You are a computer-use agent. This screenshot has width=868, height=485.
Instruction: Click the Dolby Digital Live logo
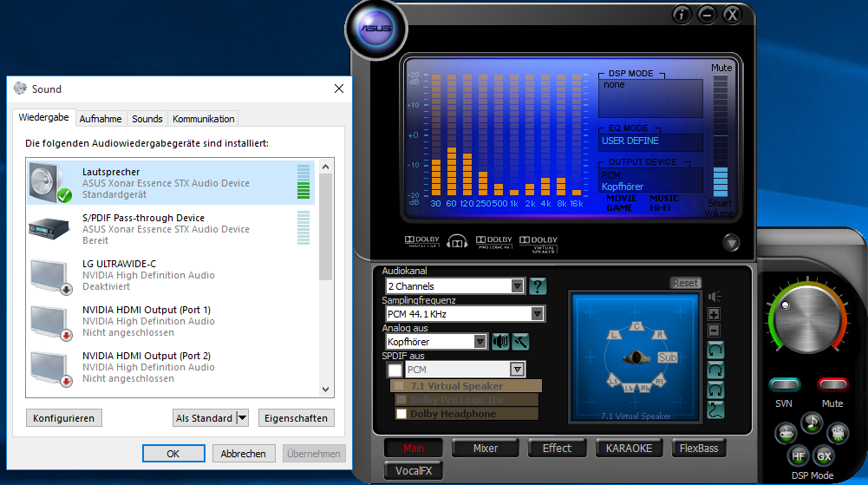(421, 241)
